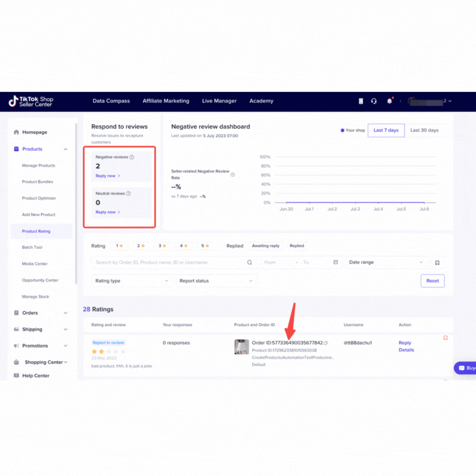476x476 pixels.
Task: Expand the Shipping sidebar section
Action: [66, 329]
